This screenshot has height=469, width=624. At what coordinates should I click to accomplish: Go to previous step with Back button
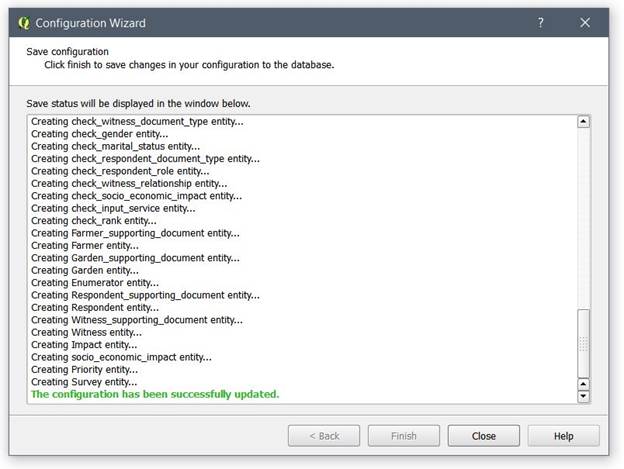[x=324, y=436]
